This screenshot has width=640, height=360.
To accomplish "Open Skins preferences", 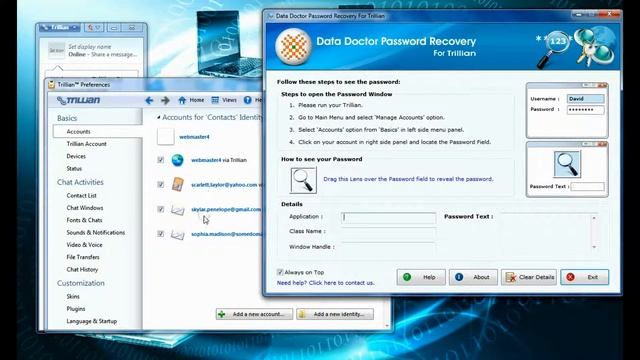I will [x=73, y=296].
